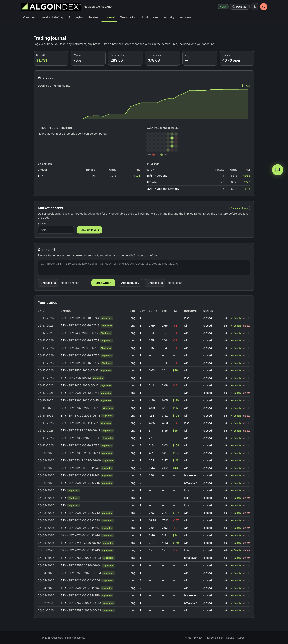The image size is (288, 644).
Task: Click the Live status badge
Action: [223, 7]
